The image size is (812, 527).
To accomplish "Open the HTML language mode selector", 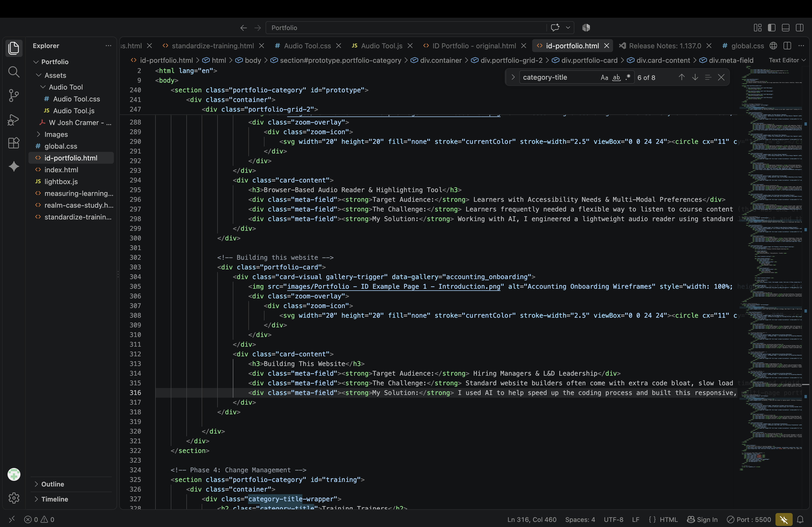I will pos(668,519).
